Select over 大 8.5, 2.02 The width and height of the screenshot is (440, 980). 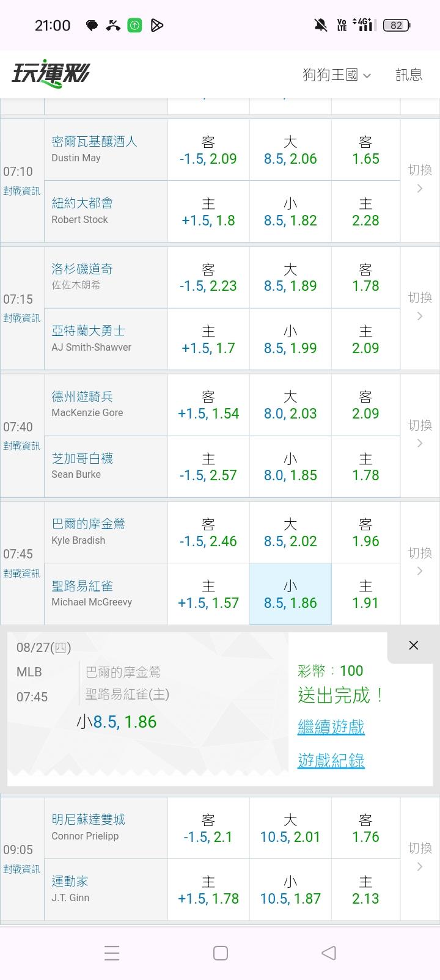[x=290, y=532]
